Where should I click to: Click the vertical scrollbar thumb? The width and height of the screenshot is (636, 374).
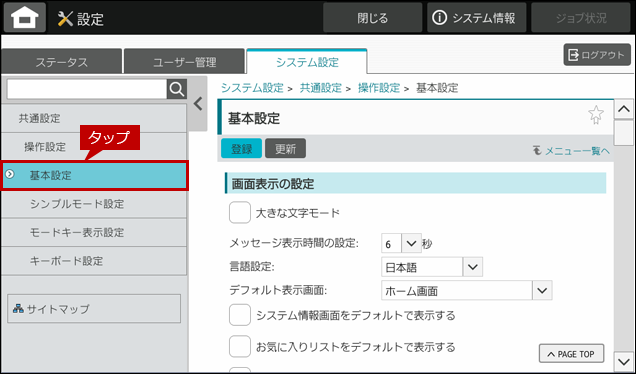point(624,133)
